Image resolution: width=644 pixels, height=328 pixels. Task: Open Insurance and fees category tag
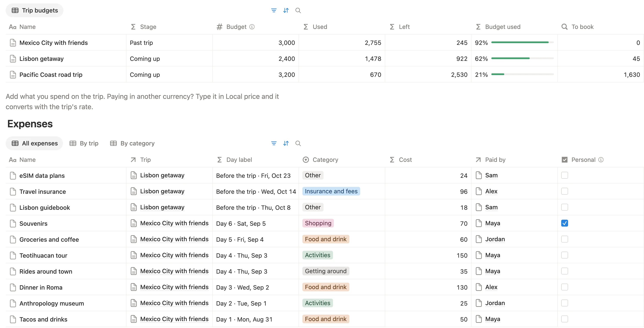tap(331, 191)
